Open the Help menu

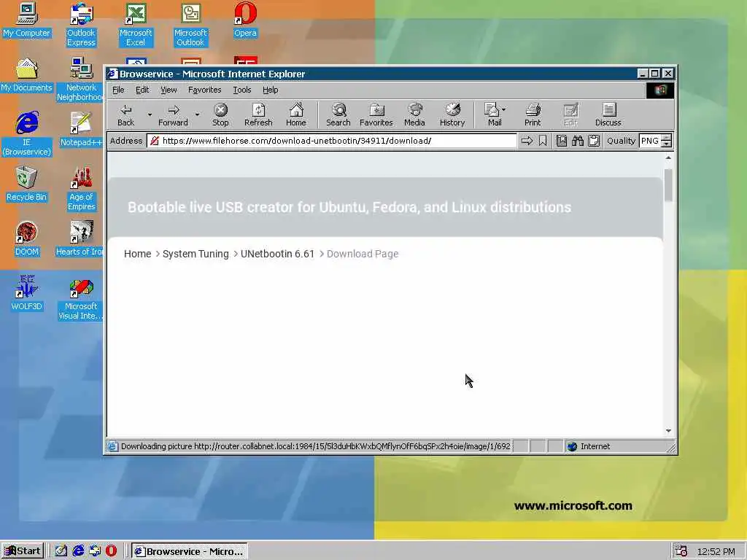(x=270, y=90)
